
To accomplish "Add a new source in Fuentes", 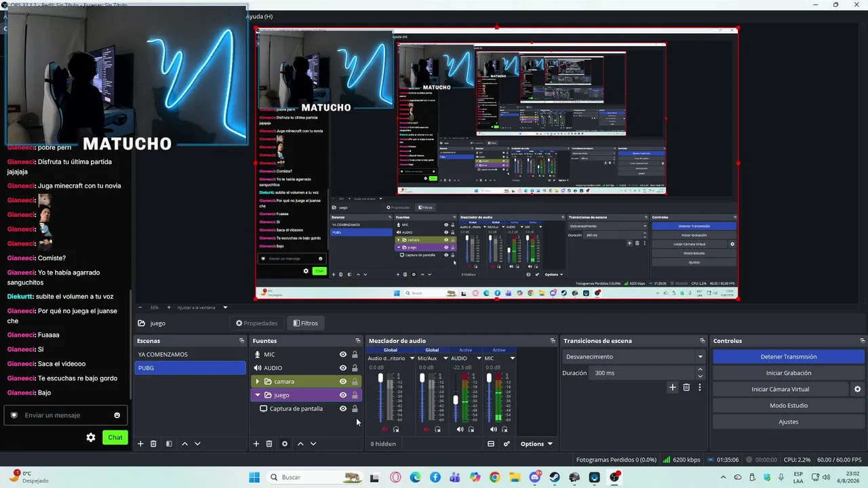I will click(256, 444).
